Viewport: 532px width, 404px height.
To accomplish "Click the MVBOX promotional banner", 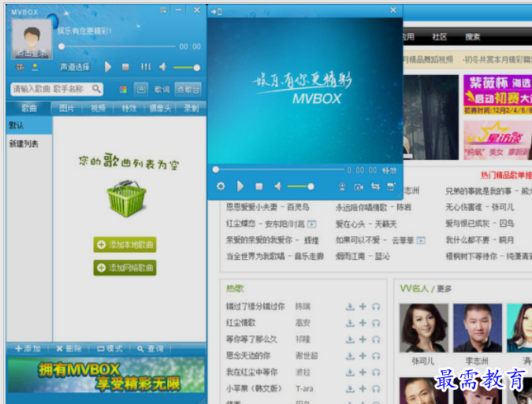I will (106, 375).
